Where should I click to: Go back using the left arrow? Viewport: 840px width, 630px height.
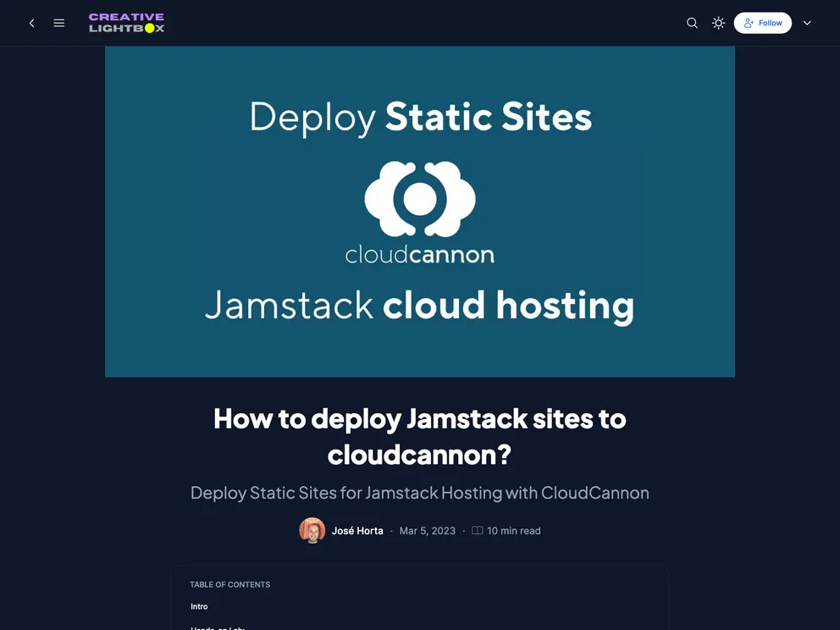32,23
